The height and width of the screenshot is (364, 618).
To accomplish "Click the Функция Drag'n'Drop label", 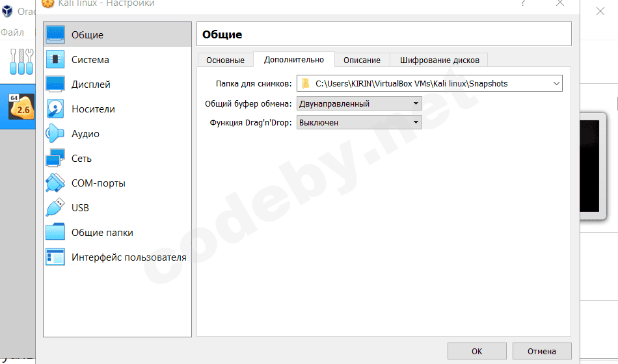I will pos(250,122).
